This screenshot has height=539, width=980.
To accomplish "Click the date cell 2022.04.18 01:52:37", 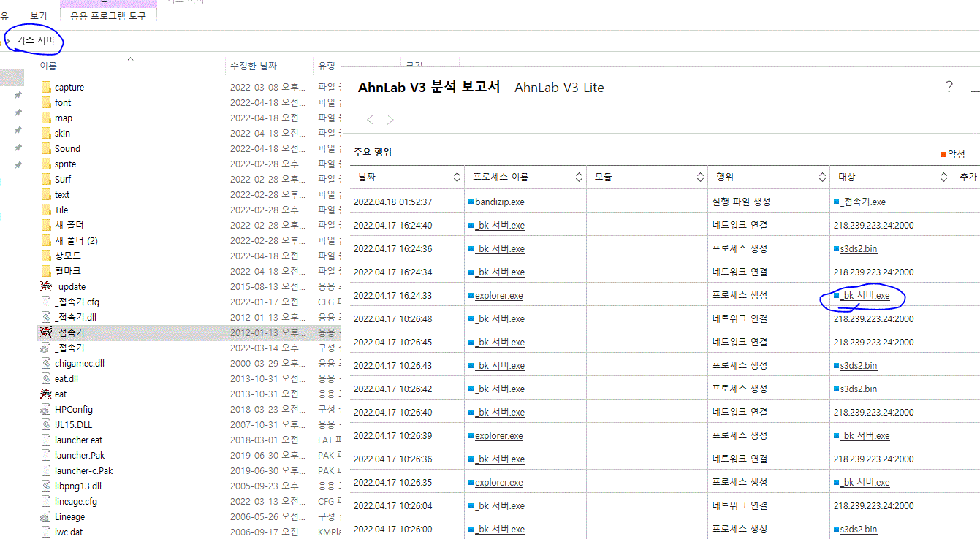I will pyautogui.click(x=392, y=202).
